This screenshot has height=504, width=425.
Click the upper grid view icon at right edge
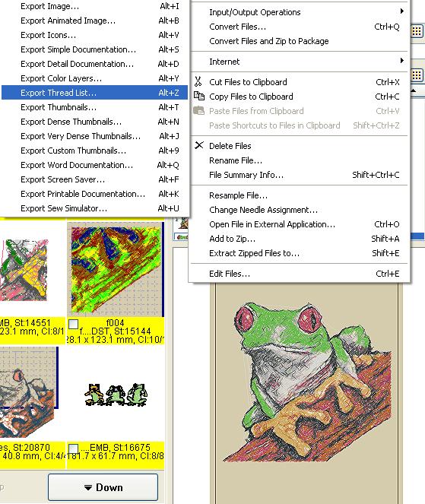[x=417, y=31]
